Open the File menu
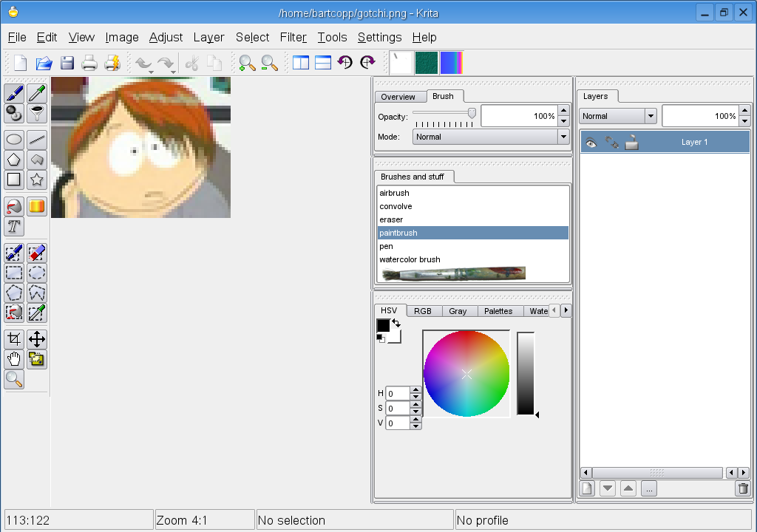 (x=17, y=37)
